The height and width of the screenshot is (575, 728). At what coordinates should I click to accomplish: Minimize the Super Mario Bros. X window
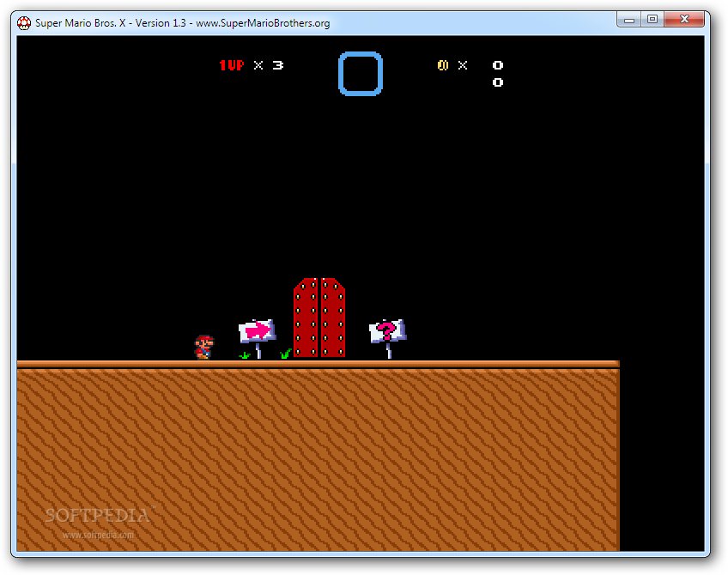coord(629,20)
